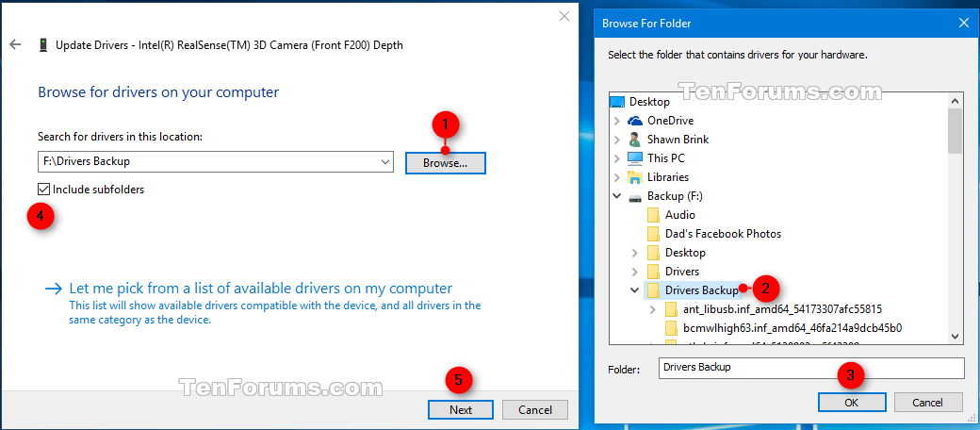Click the Drivers folder icon
980x430 pixels.
[653, 272]
